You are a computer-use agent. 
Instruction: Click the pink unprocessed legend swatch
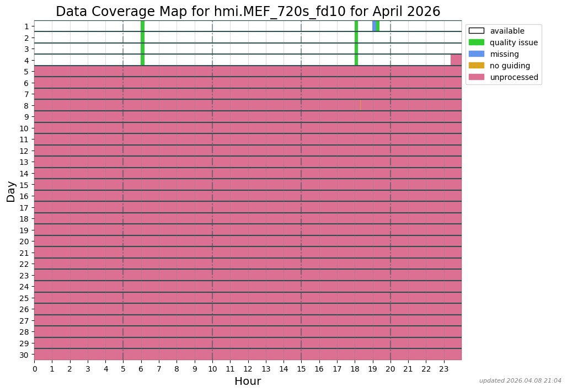click(476, 77)
